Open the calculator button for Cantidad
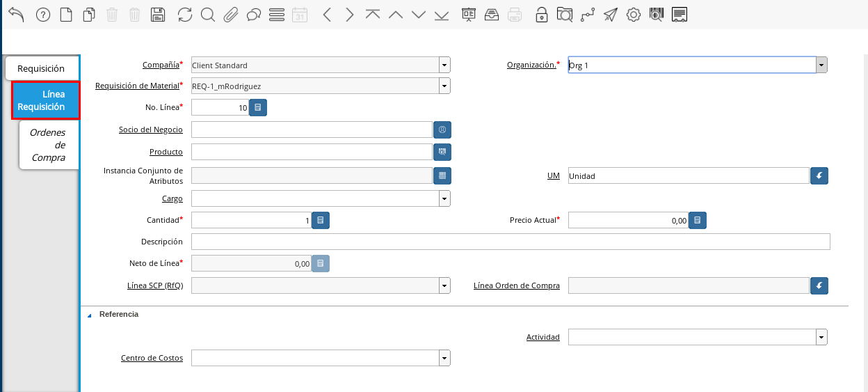 coord(321,220)
